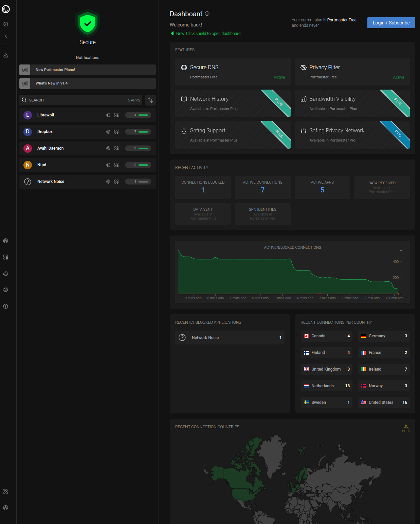
Task: Open global settings gear in sidebar
Action: (6, 290)
